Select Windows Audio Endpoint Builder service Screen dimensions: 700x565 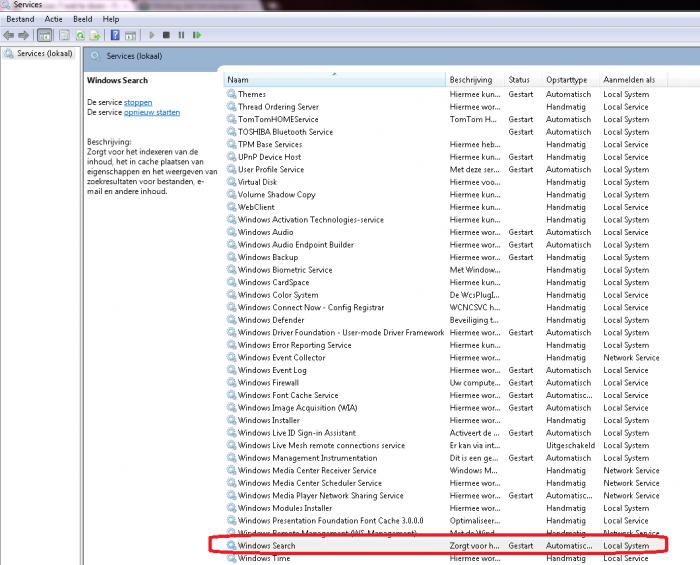[x=444, y=245]
